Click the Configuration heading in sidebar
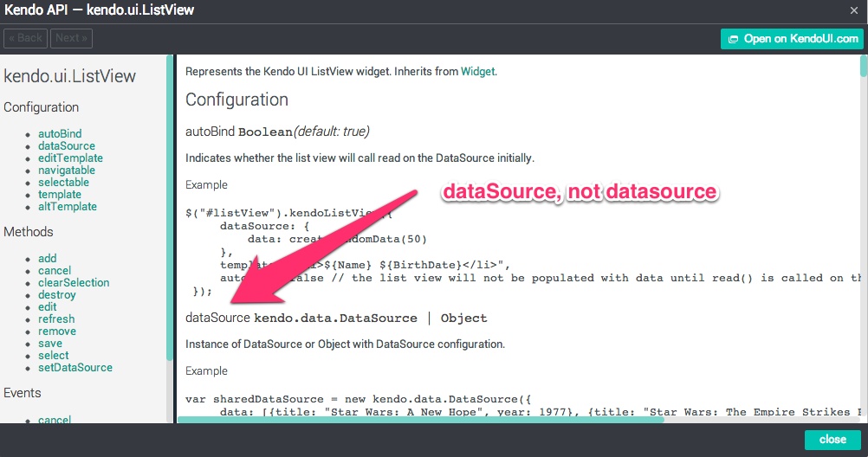The height and width of the screenshot is (457, 868). pos(41,107)
